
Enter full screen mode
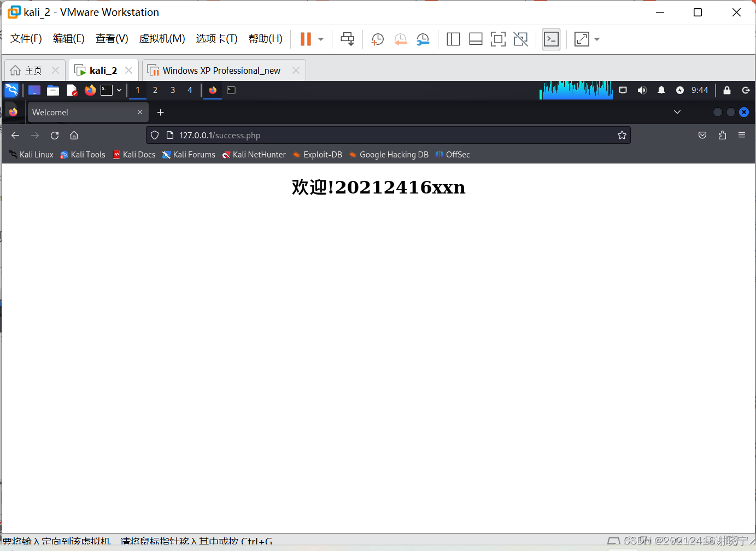click(x=498, y=39)
